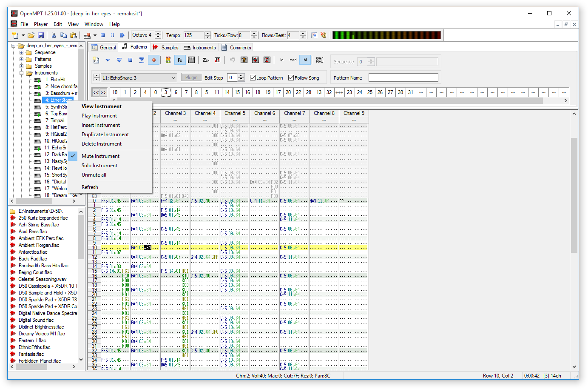Save the module with the floppy disk icon
Image resolution: width=588 pixels, height=389 pixels.
pyautogui.click(x=41, y=35)
